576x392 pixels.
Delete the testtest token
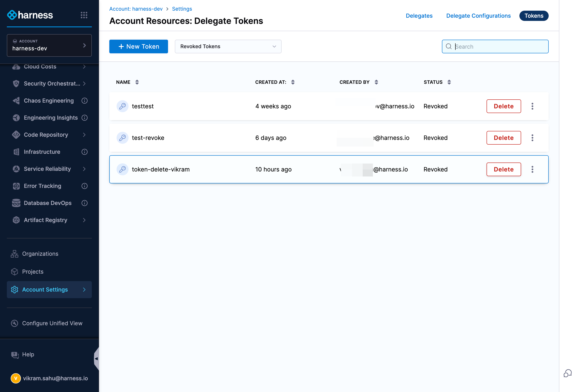pyautogui.click(x=504, y=106)
